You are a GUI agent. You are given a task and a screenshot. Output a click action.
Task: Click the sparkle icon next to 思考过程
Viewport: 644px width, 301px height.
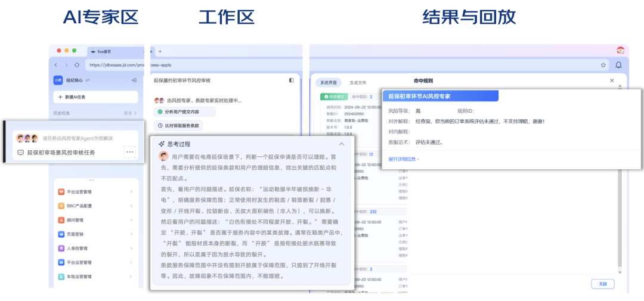[x=162, y=144]
